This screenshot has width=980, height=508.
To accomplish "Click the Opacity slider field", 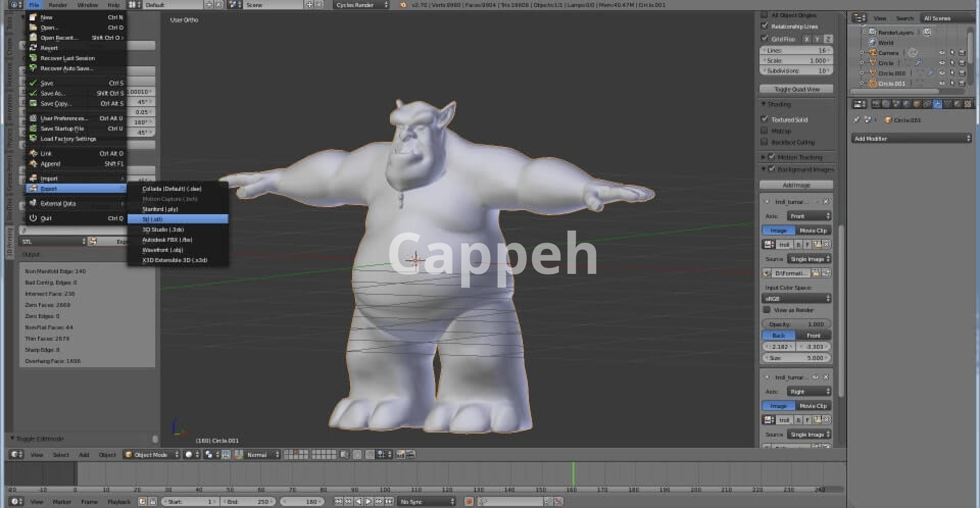I will (x=796, y=324).
